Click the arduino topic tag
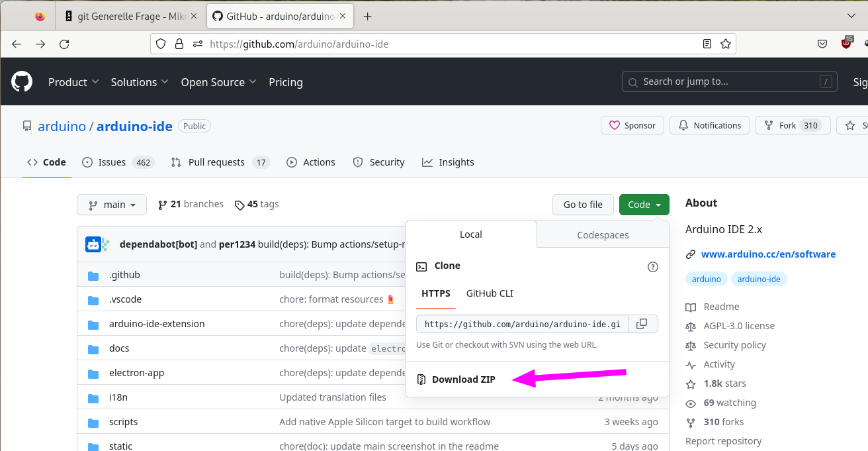The height and width of the screenshot is (451, 868). pos(707,279)
